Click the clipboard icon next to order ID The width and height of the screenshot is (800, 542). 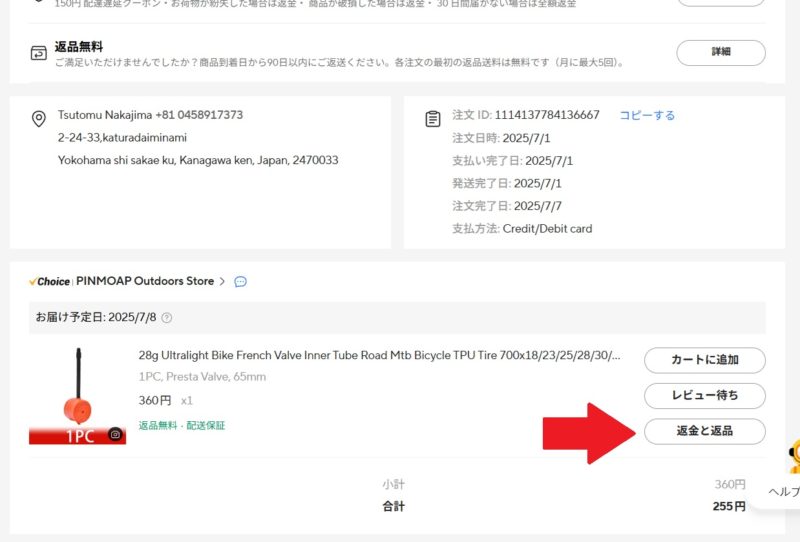pyautogui.click(x=432, y=119)
